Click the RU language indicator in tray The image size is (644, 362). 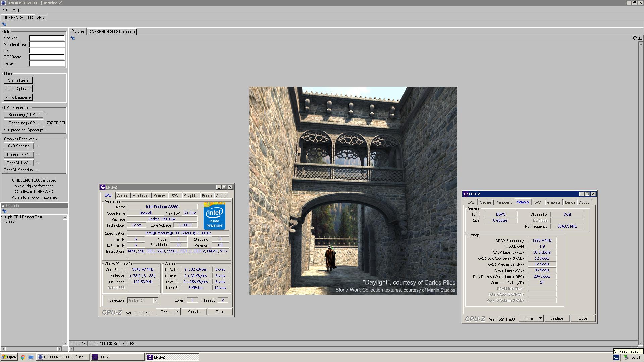[616, 357]
